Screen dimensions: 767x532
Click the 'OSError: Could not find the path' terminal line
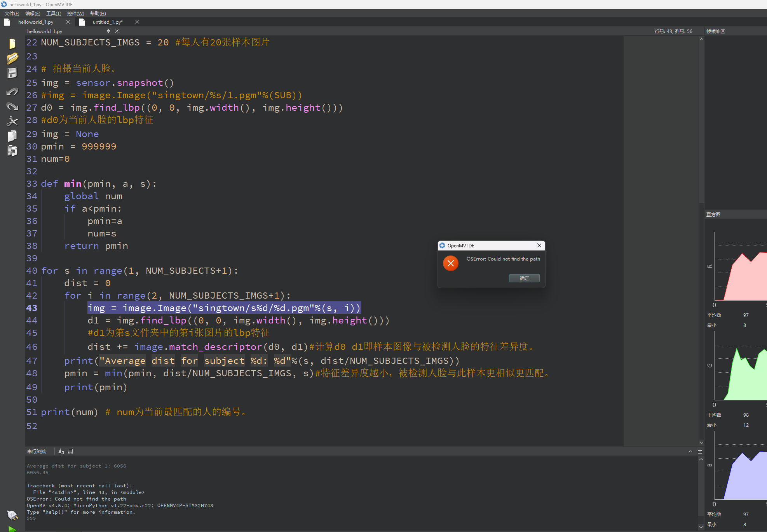[77, 499]
